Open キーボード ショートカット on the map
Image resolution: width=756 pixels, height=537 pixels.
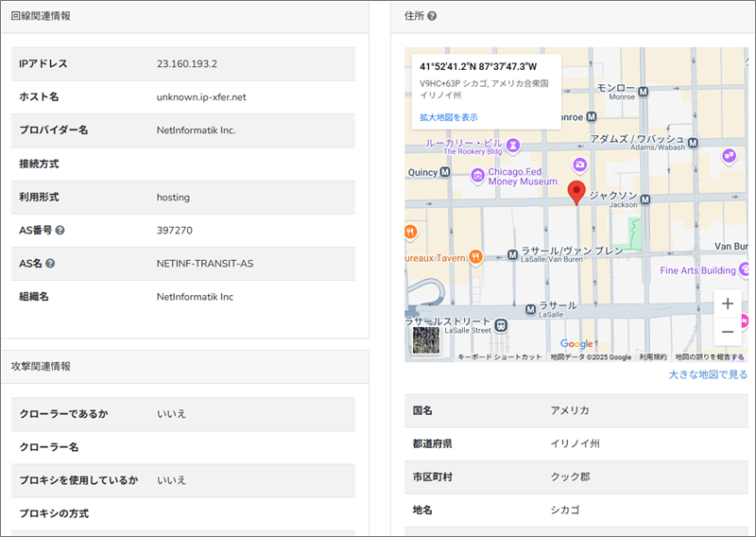[x=500, y=357]
